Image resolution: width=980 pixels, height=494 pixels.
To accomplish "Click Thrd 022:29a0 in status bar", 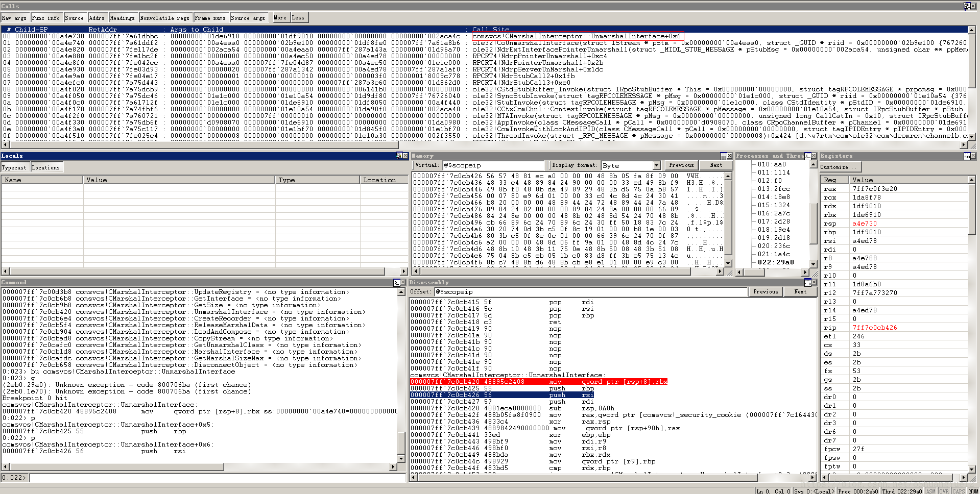I will (x=902, y=491).
